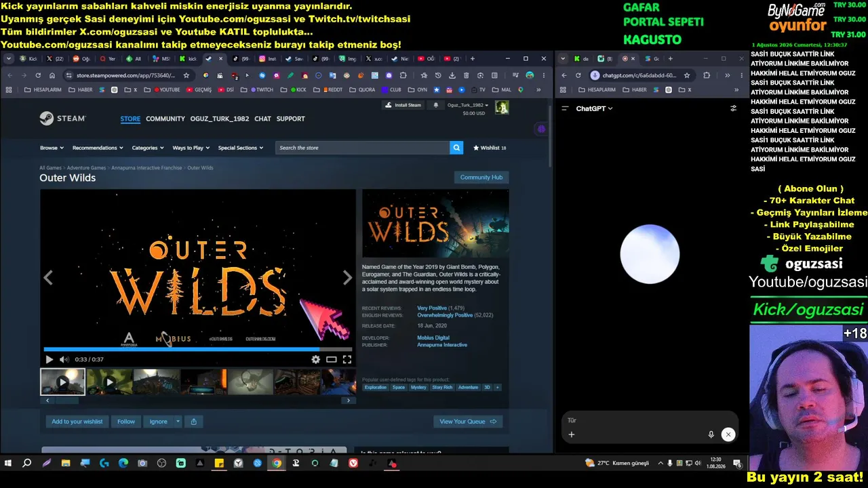
Task: Click the magnifier search button in Steam store
Action: (x=456, y=148)
